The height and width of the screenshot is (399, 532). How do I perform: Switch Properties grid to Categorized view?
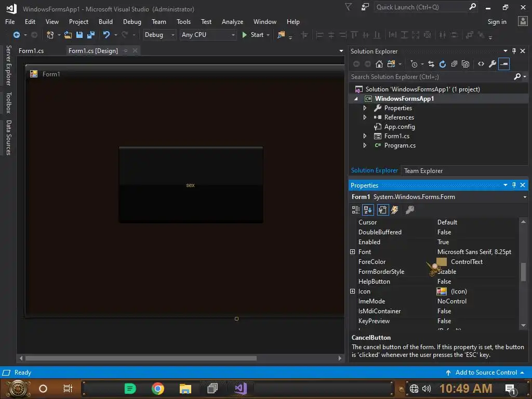355,210
